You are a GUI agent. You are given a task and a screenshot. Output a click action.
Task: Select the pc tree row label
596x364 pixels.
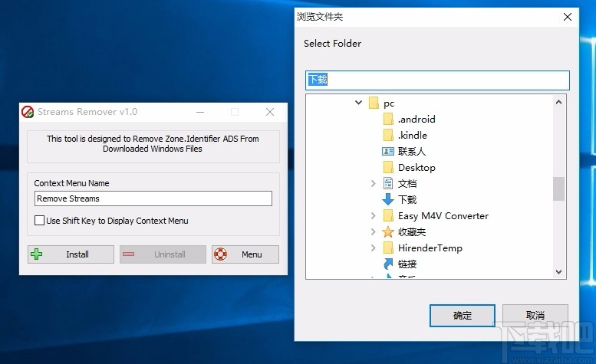coord(389,103)
